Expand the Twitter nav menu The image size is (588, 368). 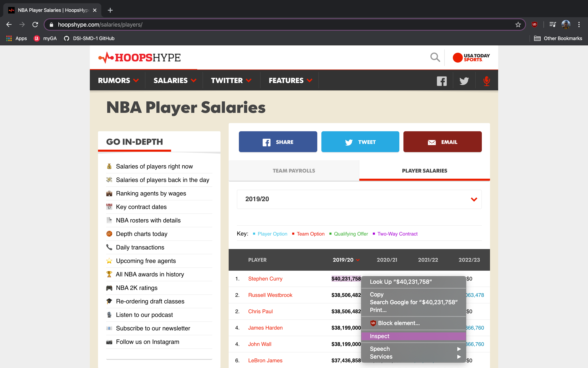click(x=231, y=80)
